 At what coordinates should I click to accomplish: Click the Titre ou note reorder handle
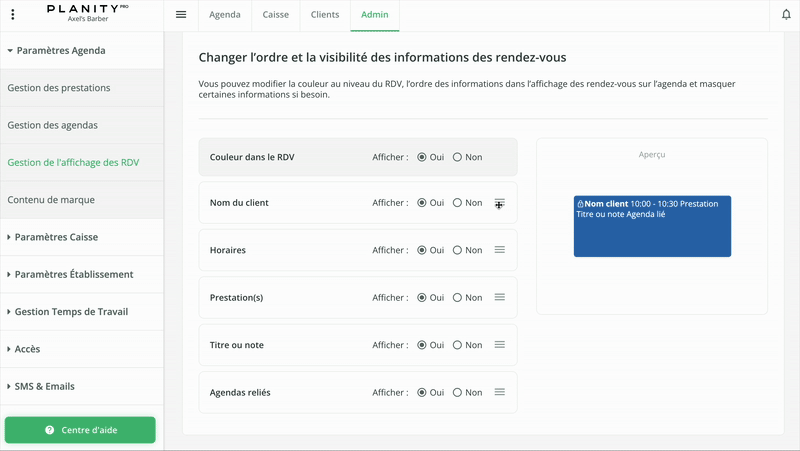pos(500,345)
